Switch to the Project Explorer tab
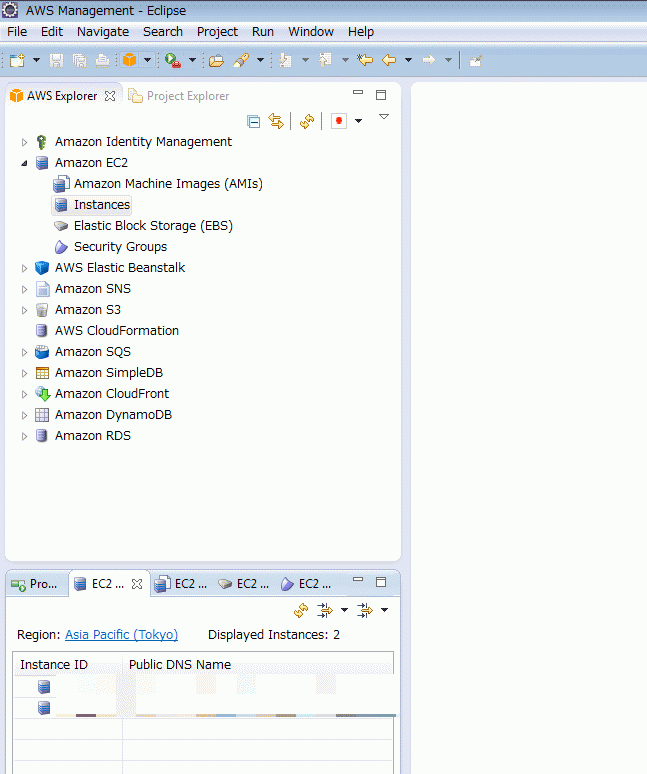 pyautogui.click(x=179, y=96)
